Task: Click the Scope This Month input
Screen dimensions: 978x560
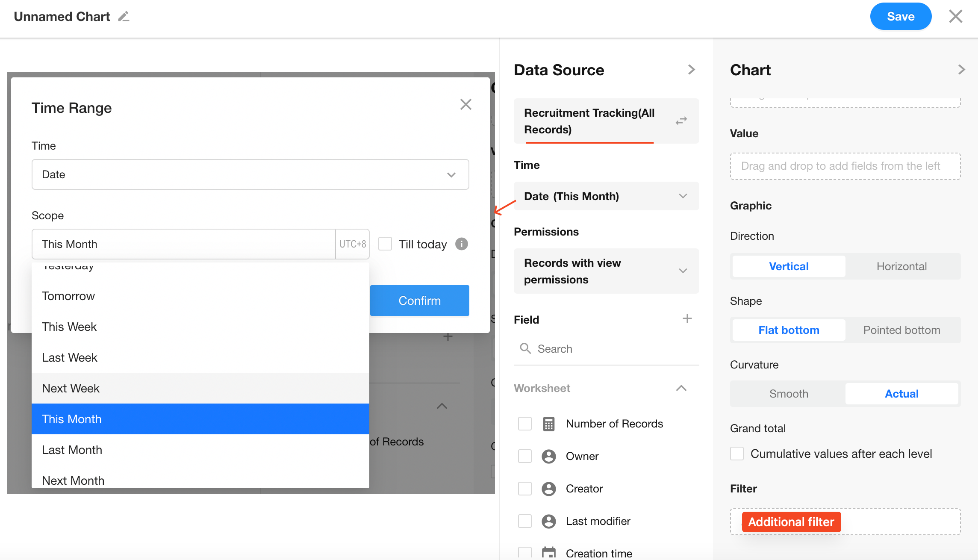Action: pos(184,244)
